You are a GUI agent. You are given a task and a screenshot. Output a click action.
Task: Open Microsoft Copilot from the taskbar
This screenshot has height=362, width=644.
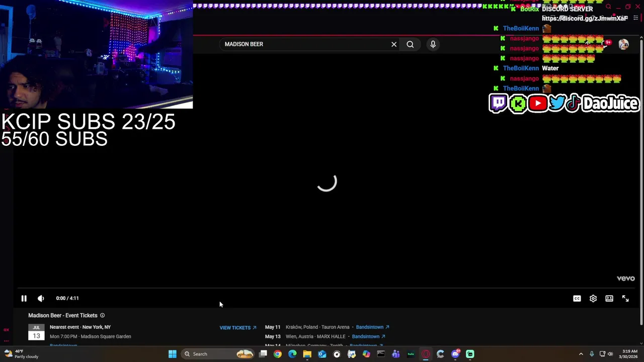pos(366,354)
